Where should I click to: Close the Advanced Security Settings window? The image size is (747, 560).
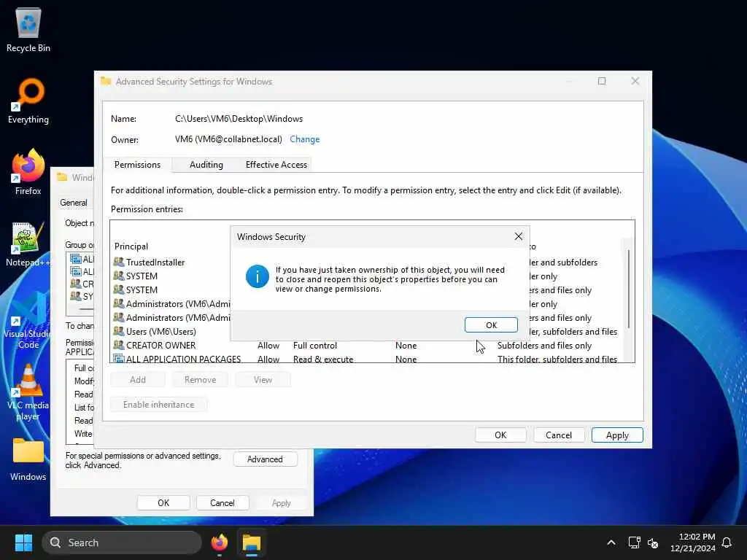pyautogui.click(x=635, y=81)
